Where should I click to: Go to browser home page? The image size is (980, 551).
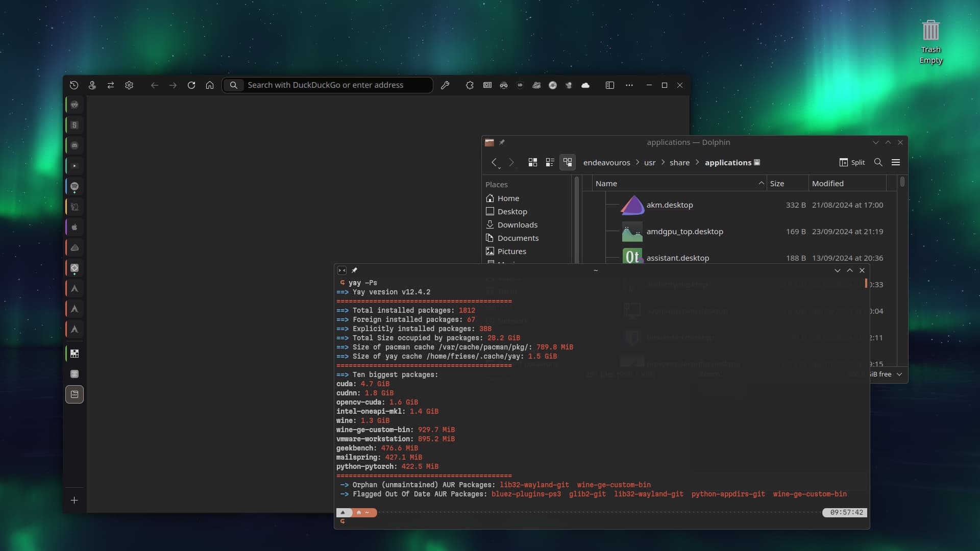click(210, 85)
